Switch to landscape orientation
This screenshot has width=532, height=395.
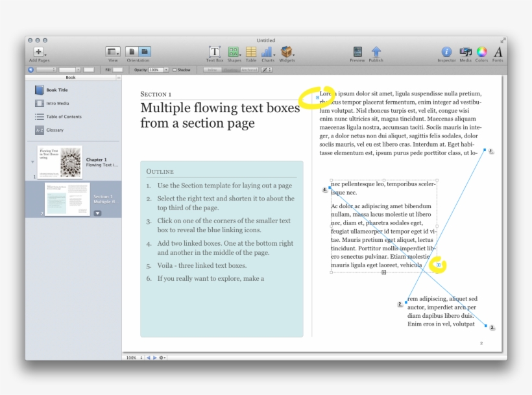tap(145, 51)
